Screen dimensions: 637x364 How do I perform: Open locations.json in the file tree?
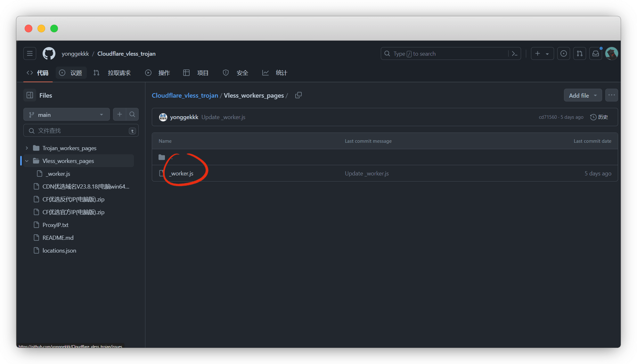[x=59, y=250]
